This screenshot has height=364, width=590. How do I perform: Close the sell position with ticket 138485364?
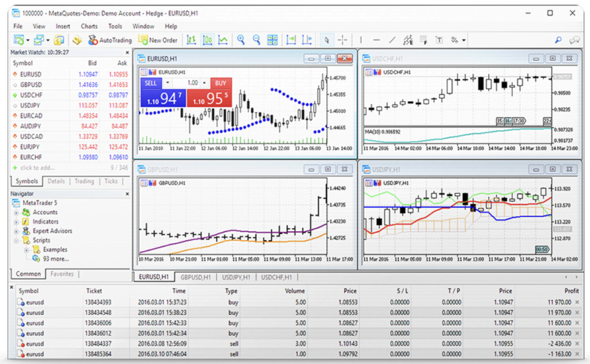(x=577, y=354)
